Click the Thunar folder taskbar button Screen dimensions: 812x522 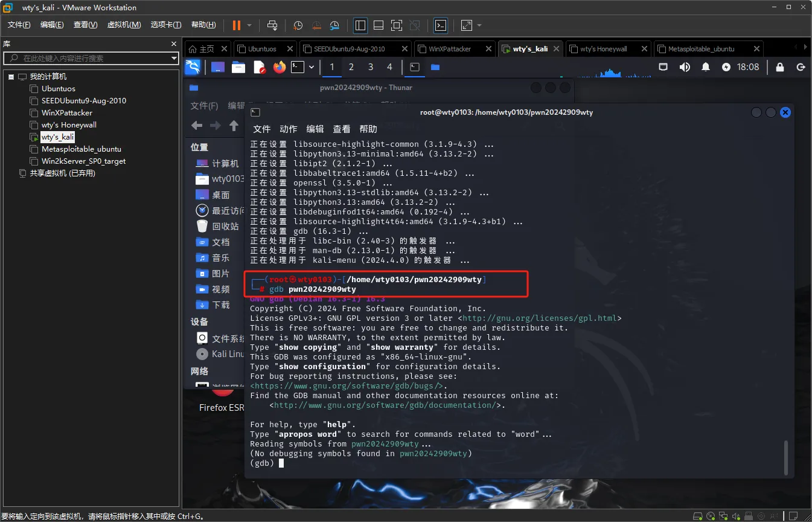435,67
